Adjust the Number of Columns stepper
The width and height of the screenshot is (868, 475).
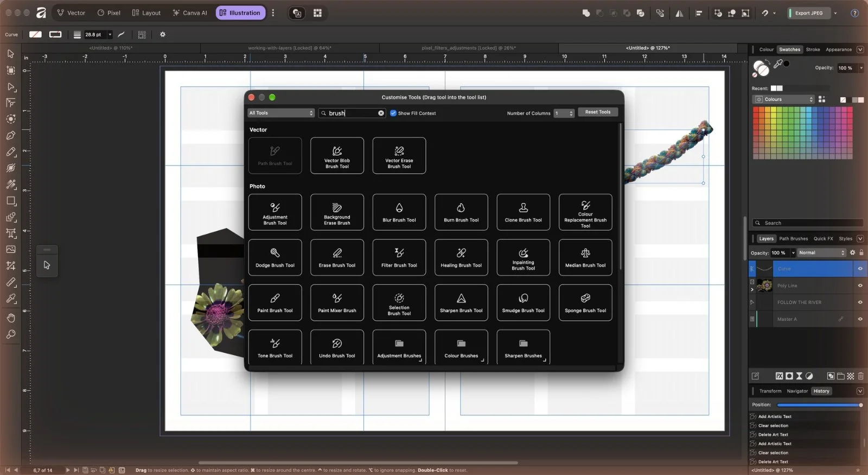coord(571,113)
